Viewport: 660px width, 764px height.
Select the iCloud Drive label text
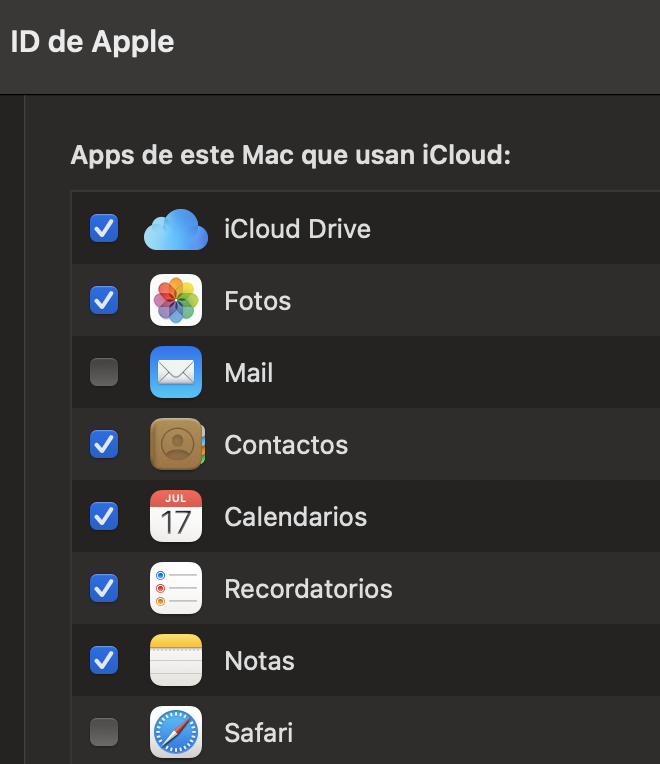pos(298,229)
